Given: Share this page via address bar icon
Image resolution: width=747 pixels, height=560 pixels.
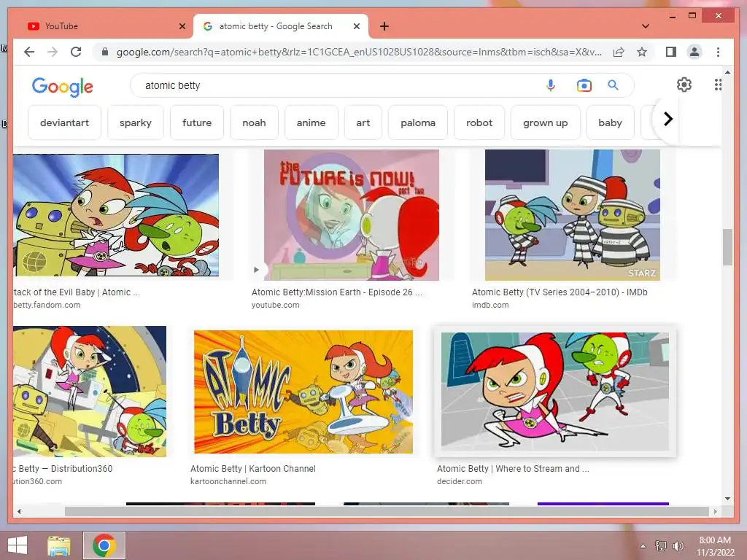Looking at the screenshot, I should point(619,52).
